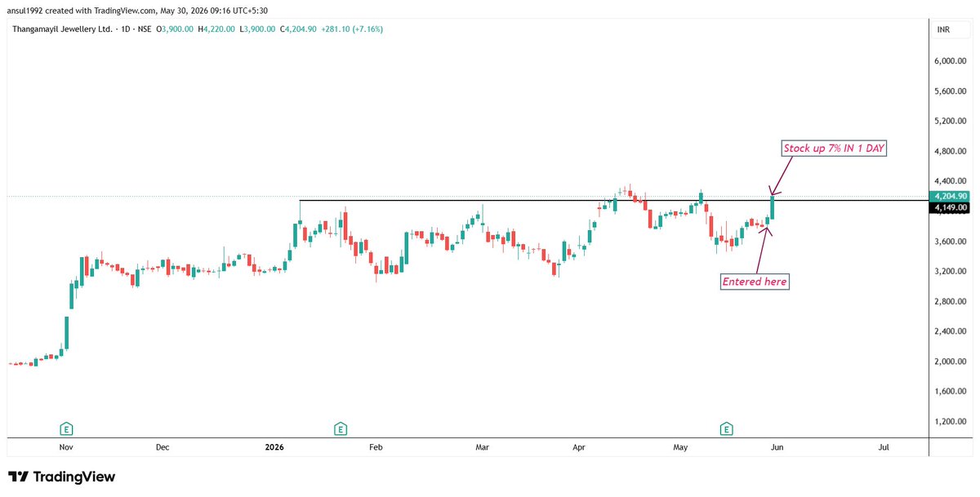Click the 5,200.00 price axis label

tap(951, 121)
